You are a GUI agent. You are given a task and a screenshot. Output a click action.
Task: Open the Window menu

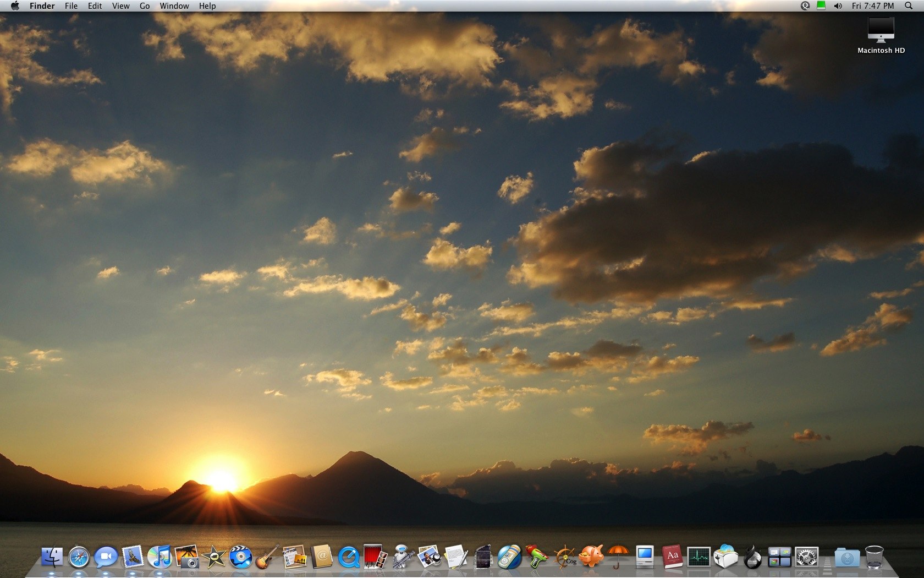point(174,6)
